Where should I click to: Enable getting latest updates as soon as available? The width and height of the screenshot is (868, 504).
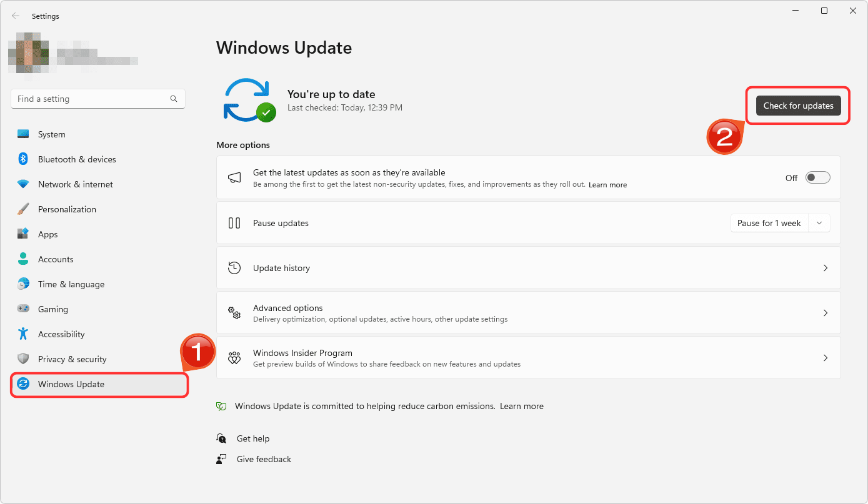coord(817,177)
